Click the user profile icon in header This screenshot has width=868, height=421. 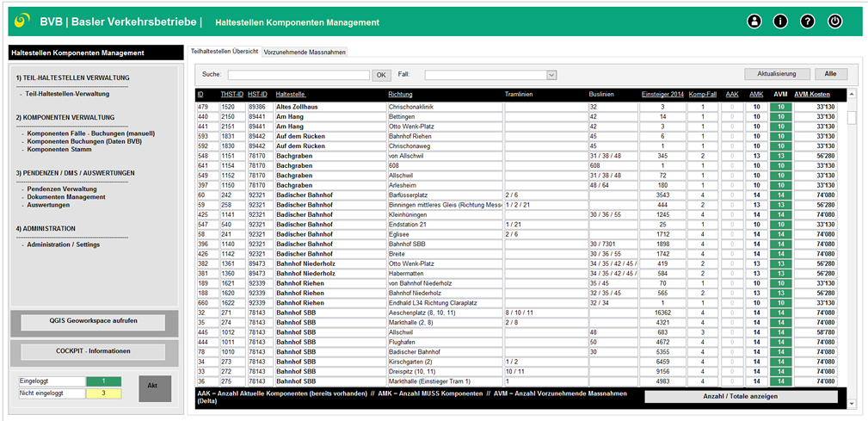(754, 22)
